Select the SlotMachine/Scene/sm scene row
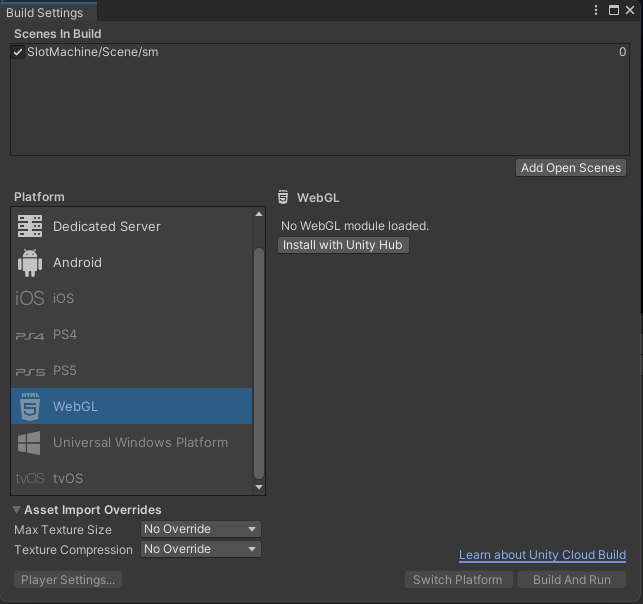Viewport: 643px width, 604px height. 320,52
